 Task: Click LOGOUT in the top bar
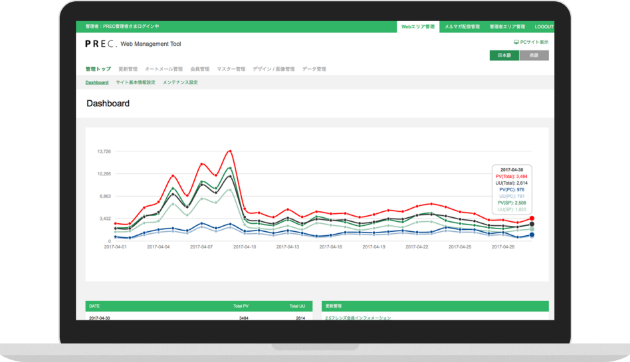(544, 27)
